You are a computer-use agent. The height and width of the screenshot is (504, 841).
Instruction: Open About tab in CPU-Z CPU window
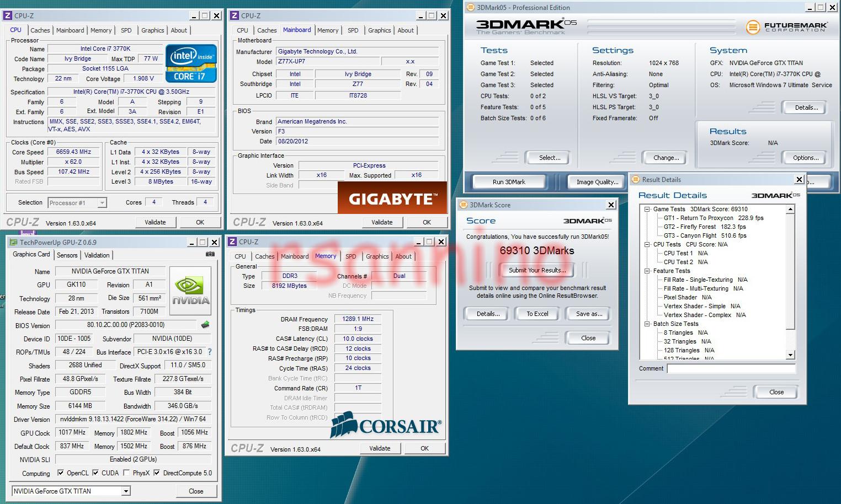pyautogui.click(x=179, y=30)
